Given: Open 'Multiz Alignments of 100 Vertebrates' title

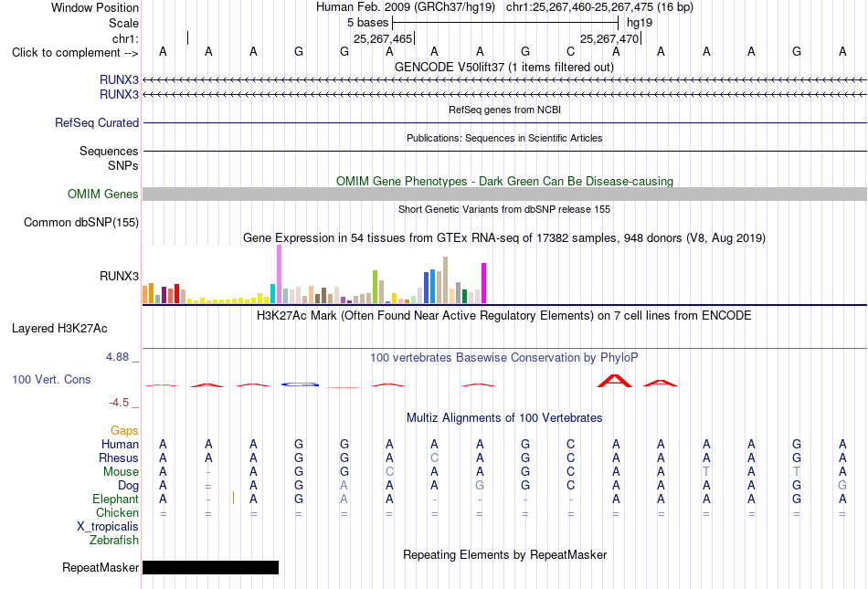Looking at the screenshot, I should tap(504, 418).
